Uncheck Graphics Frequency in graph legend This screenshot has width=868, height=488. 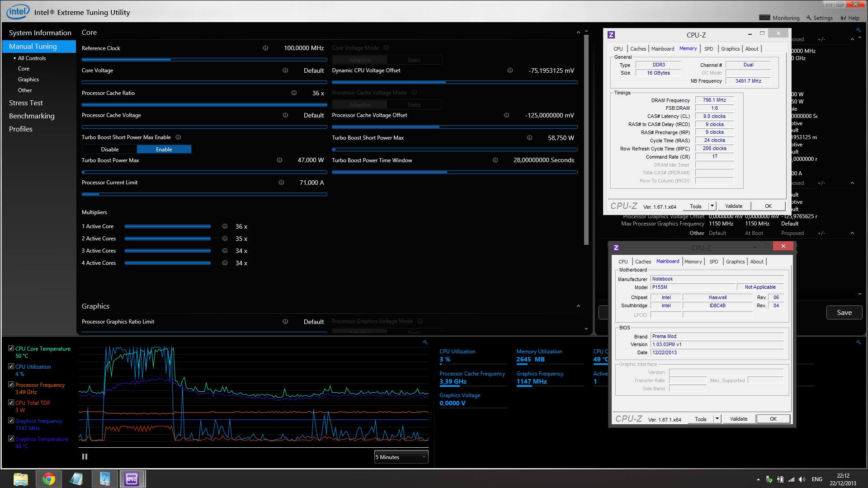[11, 421]
